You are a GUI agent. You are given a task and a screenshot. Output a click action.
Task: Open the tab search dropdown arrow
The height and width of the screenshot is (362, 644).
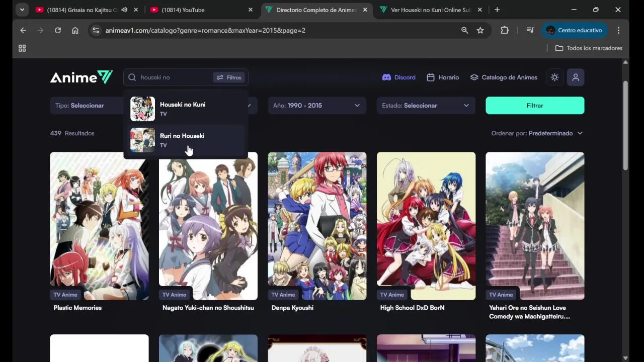(22, 10)
